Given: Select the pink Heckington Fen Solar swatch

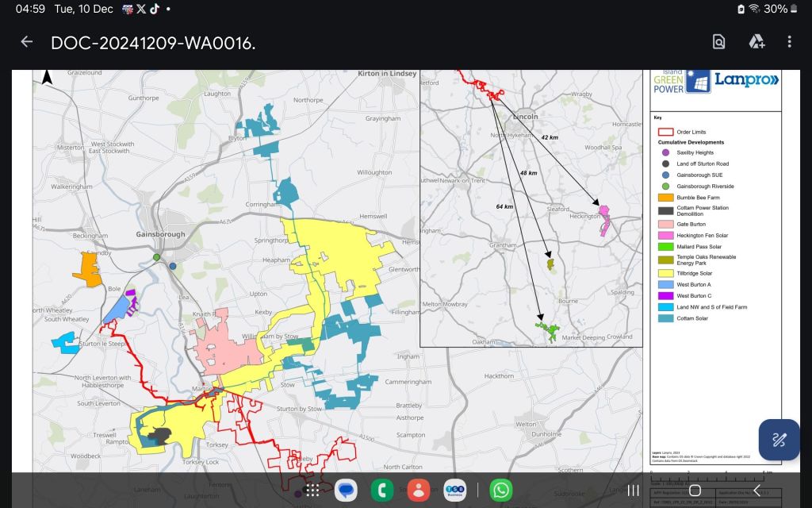Looking at the screenshot, I should 665,236.
